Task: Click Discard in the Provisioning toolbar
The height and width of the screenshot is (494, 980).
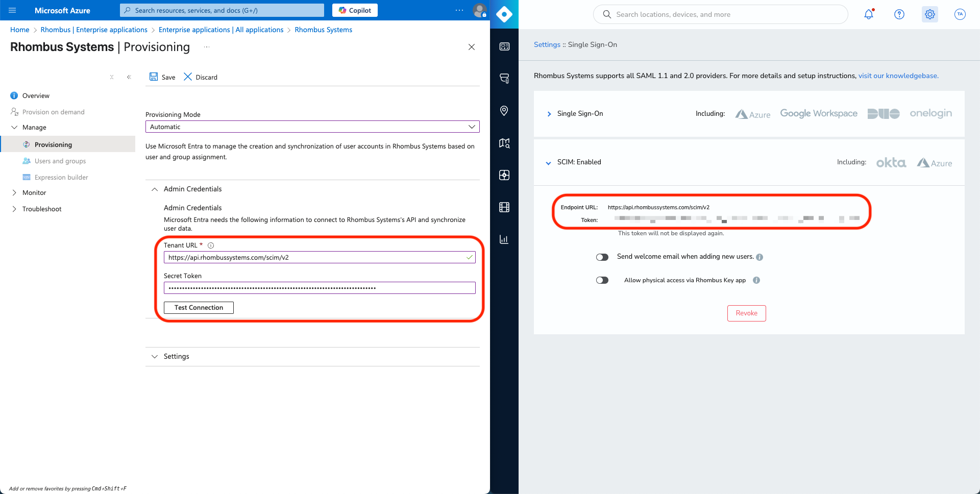Action: [201, 77]
